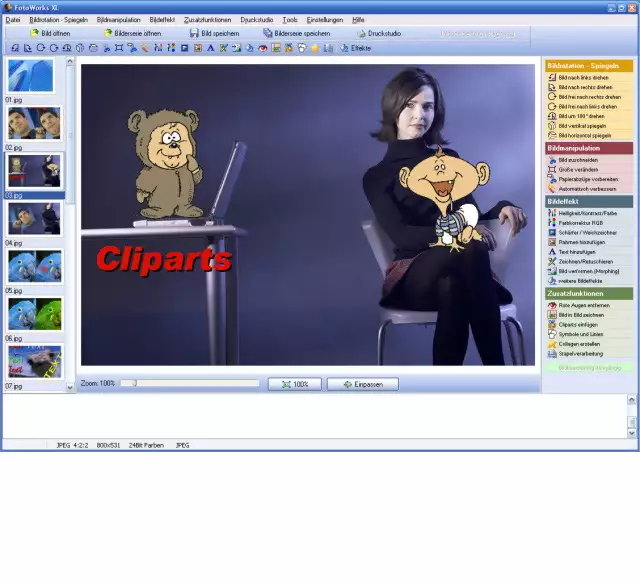Select the 07.jpg thumbnail
The image size is (640, 584).
click(34, 362)
